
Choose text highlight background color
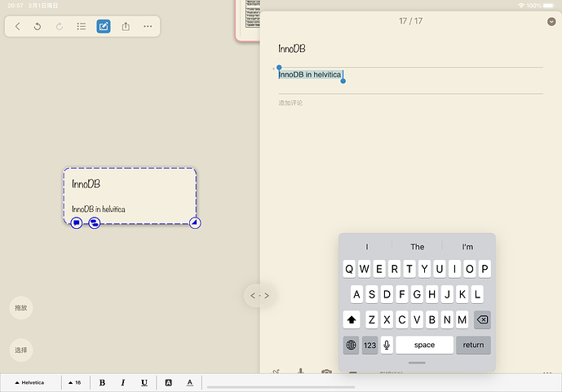click(x=169, y=383)
